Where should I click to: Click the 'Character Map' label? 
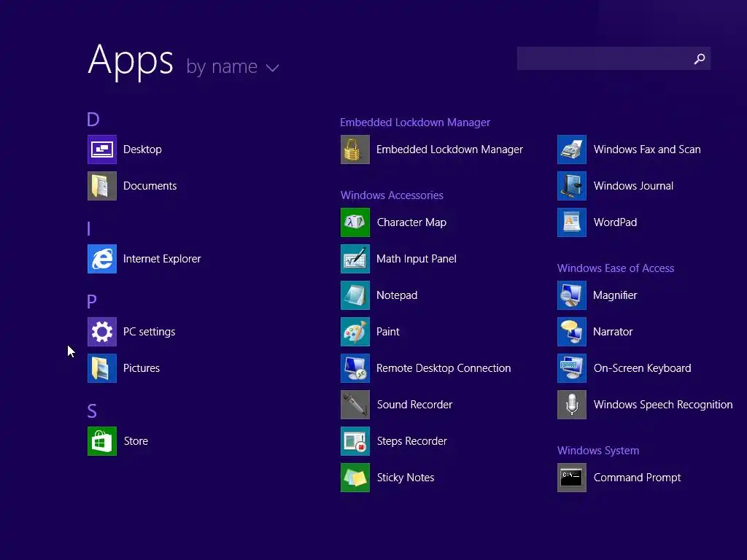pyautogui.click(x=411, y=222)
